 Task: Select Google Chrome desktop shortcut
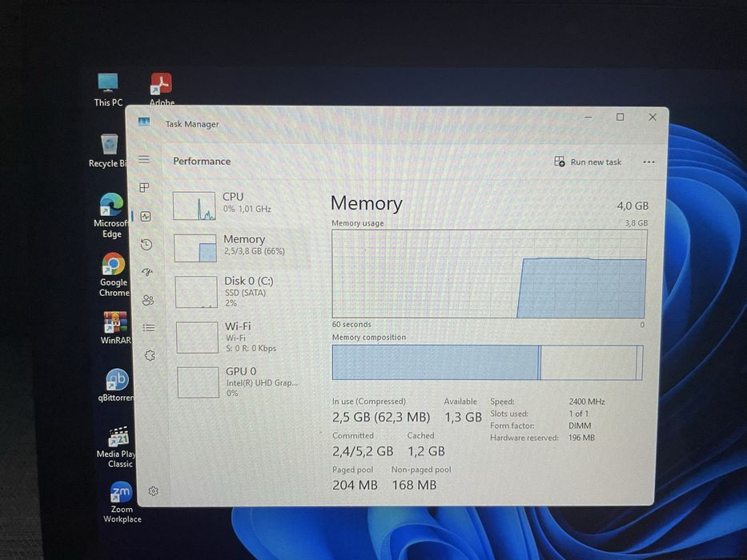[114, 274]
